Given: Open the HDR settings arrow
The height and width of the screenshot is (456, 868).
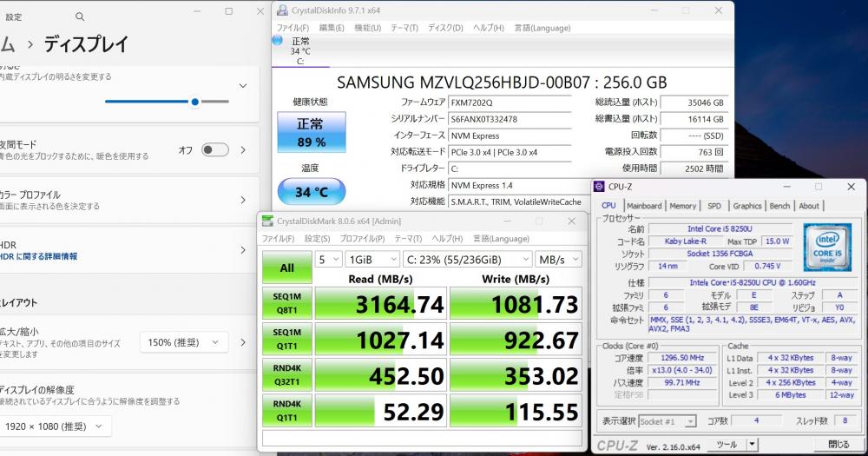Looking at the screenshot, I should (x=243, y=250).
